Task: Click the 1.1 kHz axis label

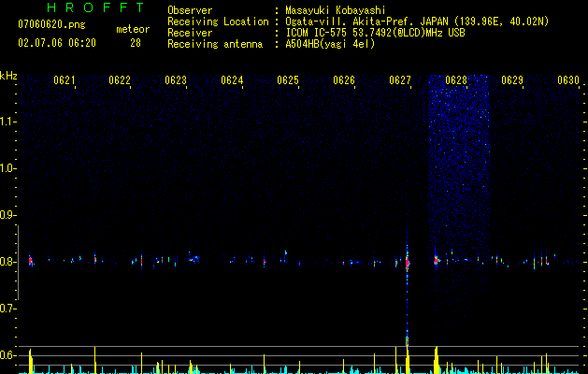Action: click(7, 122)
